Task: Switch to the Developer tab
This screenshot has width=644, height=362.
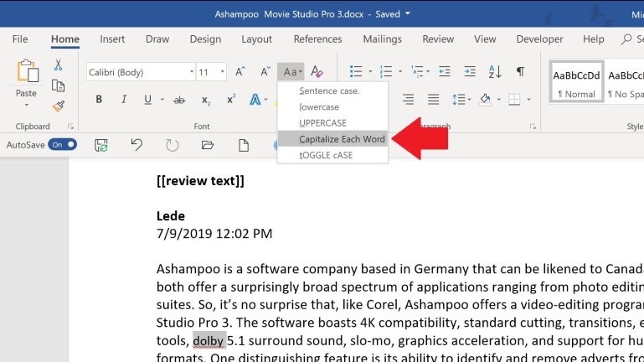Action: tap(539, 39)
